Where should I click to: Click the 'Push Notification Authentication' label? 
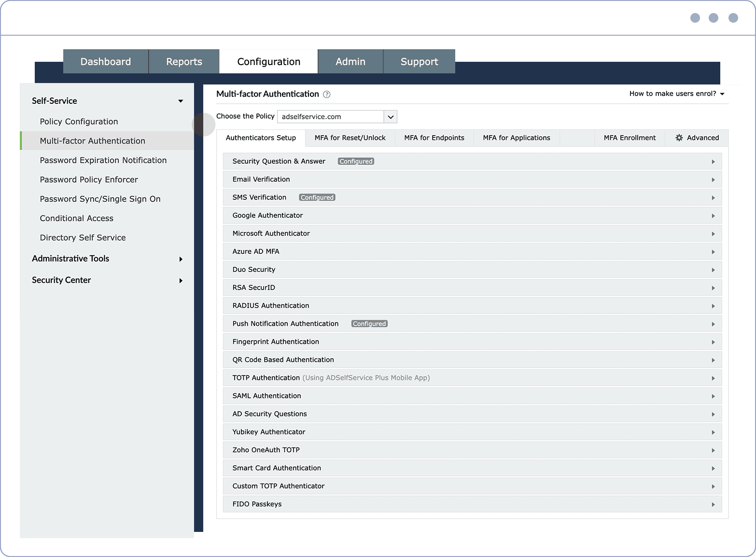[286, 323]
